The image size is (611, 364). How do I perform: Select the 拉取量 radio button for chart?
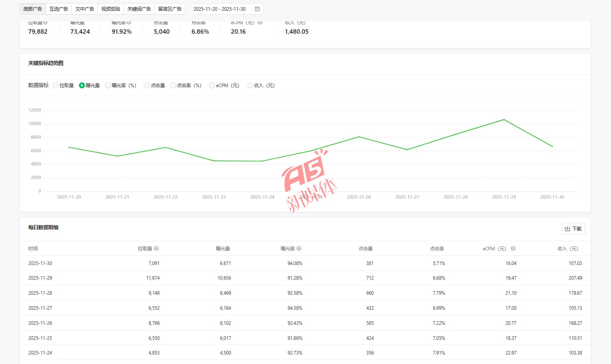click(56, 85)
